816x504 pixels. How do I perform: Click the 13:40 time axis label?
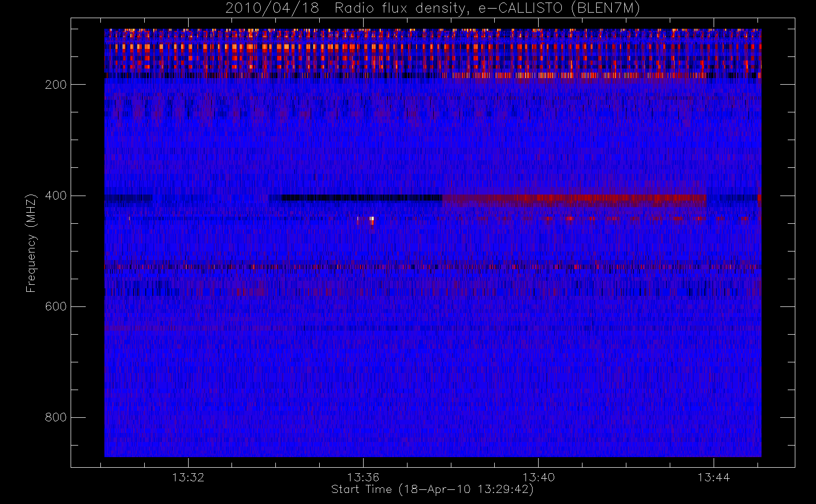click(x=539, y=477)
